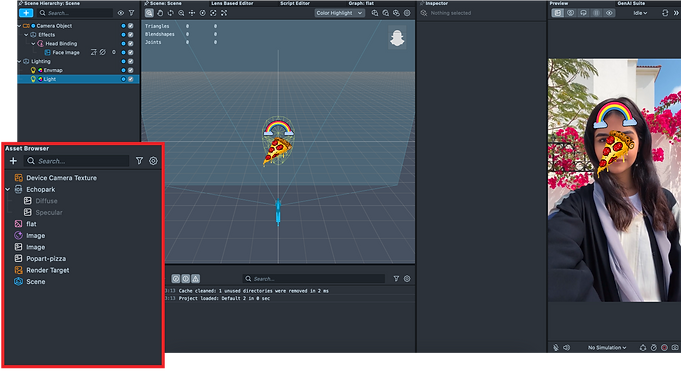Uncheck the Head Binding enable checkbox

[130, 43]
